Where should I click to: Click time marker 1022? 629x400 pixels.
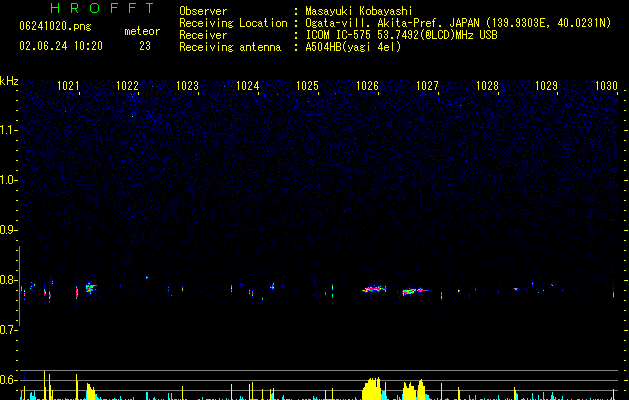(x=127, y=86)
